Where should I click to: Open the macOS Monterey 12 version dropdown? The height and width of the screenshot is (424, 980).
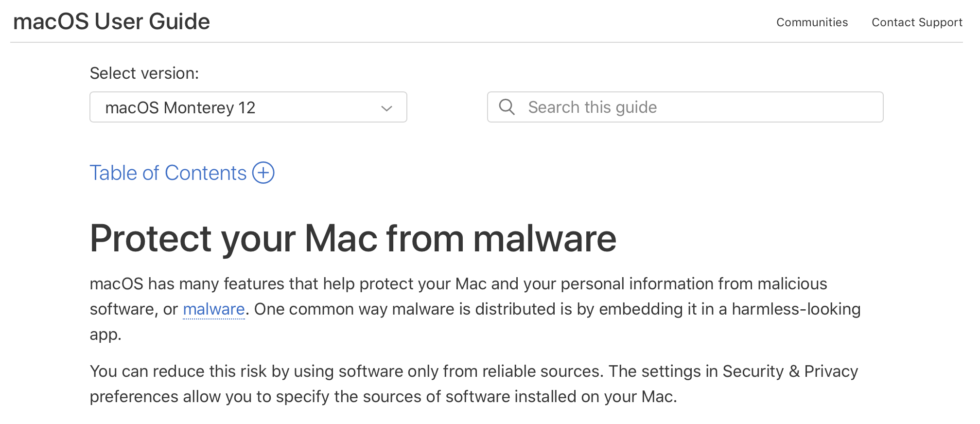(248, 107)
